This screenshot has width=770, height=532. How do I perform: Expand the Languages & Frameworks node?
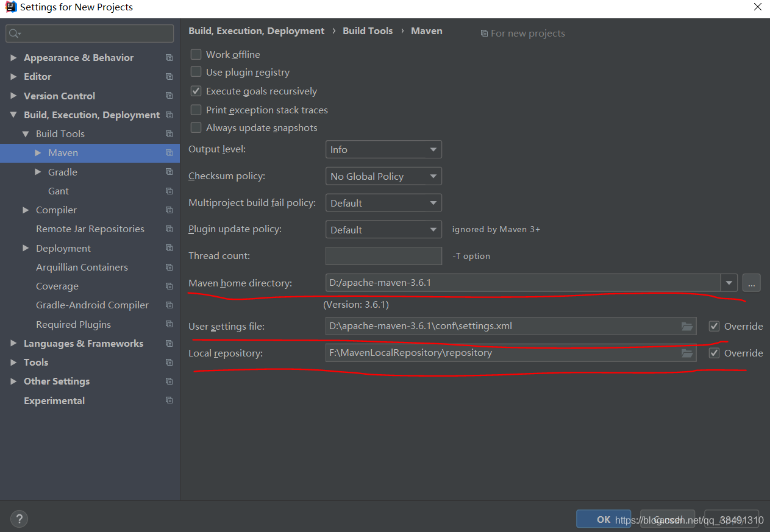pos(13,344)
